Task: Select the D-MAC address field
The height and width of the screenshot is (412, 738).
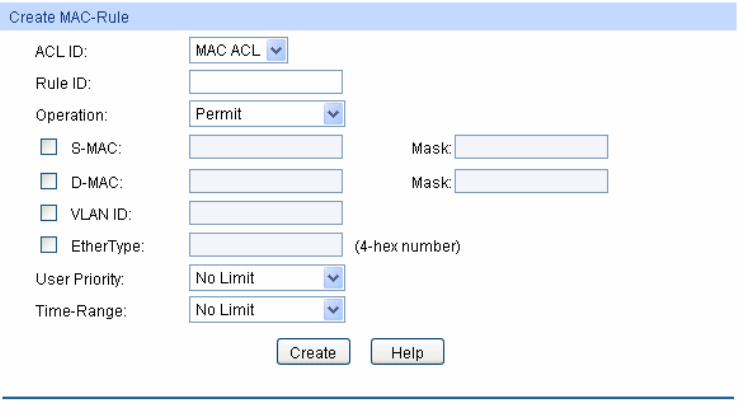Action: (x=265, y=180)
